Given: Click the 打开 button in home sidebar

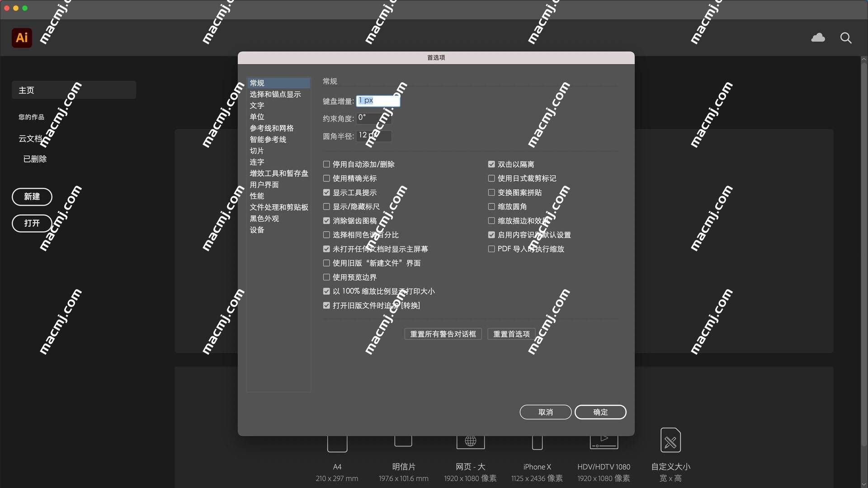Looking at the screenshot, I should tap(32, 224).
